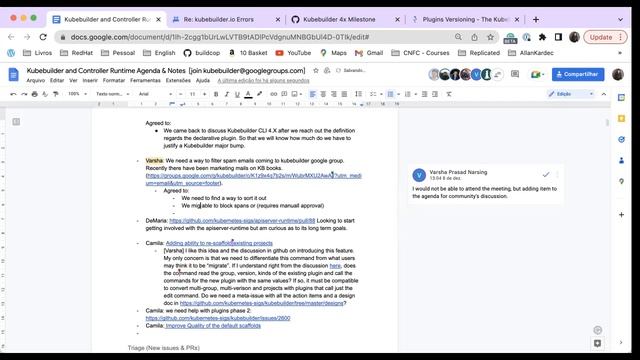The width and height of the screenshot is (640, 360).
Task: Open the Extensões menu
Action: pos(178,80)
